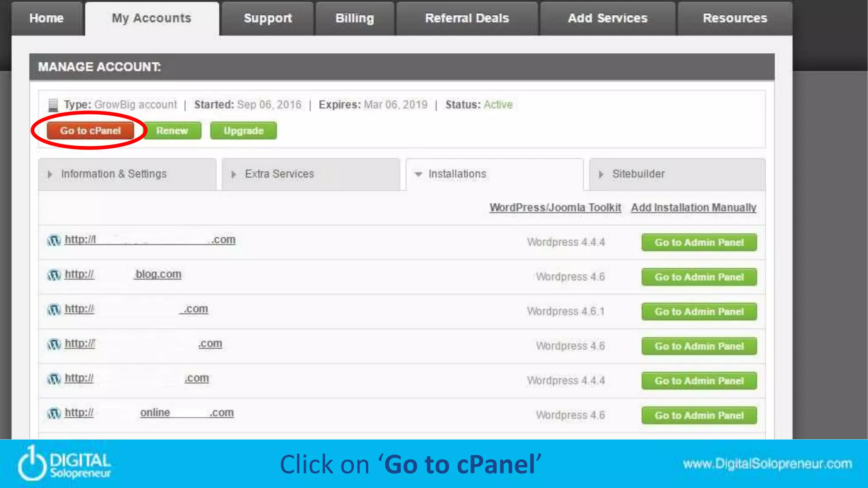Viewport: 868px width, 488px height.
Task: Open the Home tab
Action: [x=47, y=18]
